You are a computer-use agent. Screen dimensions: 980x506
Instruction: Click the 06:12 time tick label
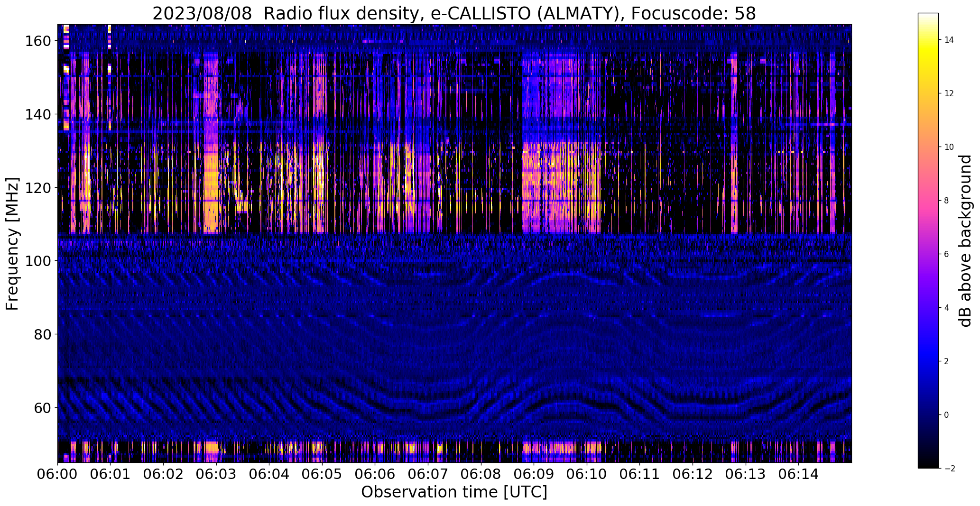(x=693, y=475)
